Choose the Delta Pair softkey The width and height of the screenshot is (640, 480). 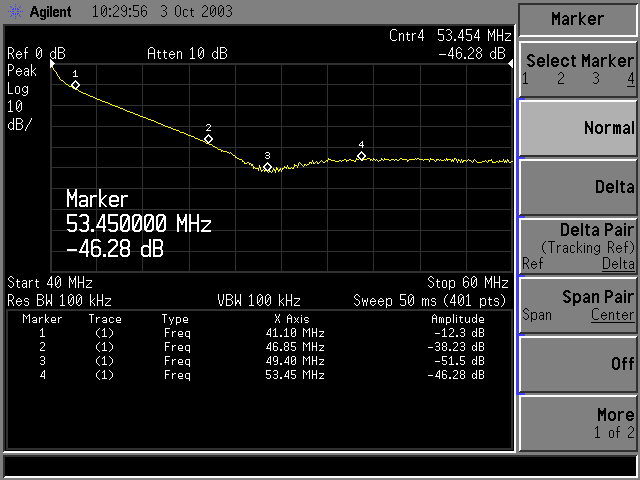(x=578, y=246)
